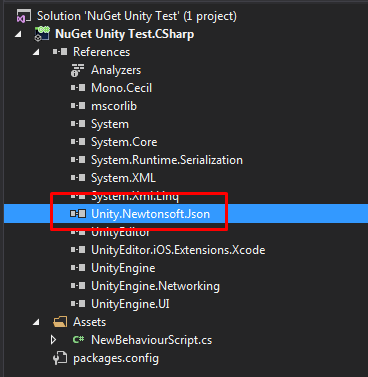
Task: Click the Assets folder icon
Action: (60, 322)
